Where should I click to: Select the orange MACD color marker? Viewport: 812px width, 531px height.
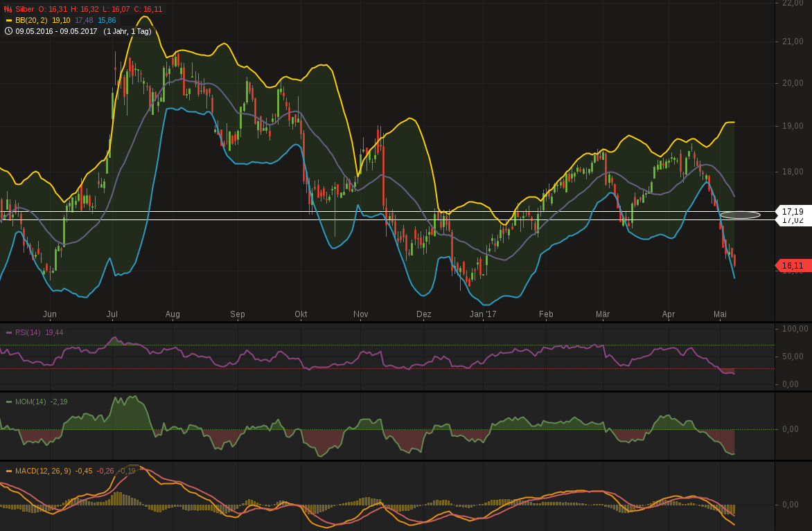(x=8, y=471)
